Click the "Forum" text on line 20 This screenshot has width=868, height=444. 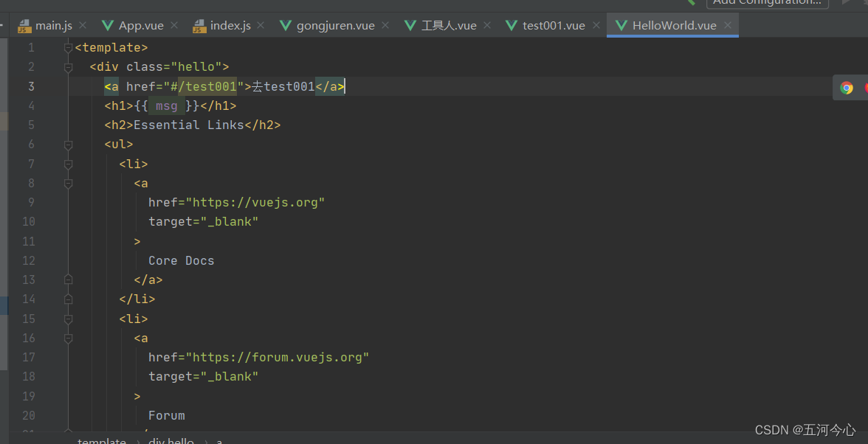click(x=167, y=415)
